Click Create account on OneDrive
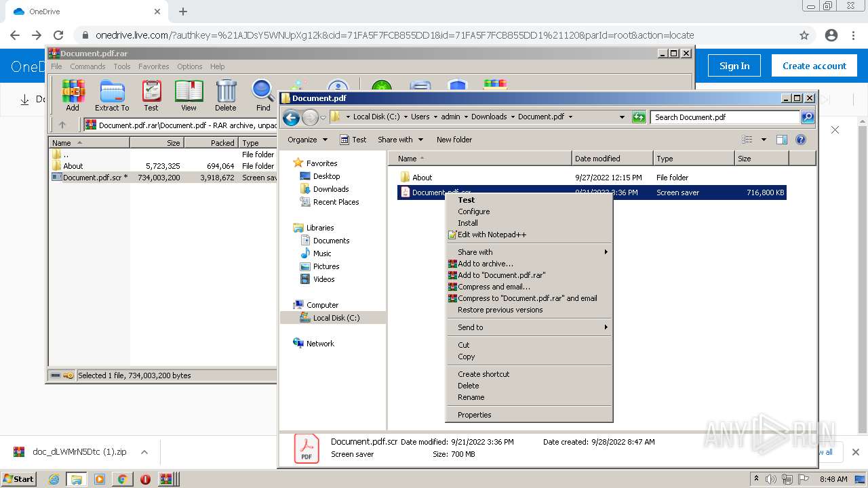This screenshot has width=868, height=488. click(x=814, y=66)
